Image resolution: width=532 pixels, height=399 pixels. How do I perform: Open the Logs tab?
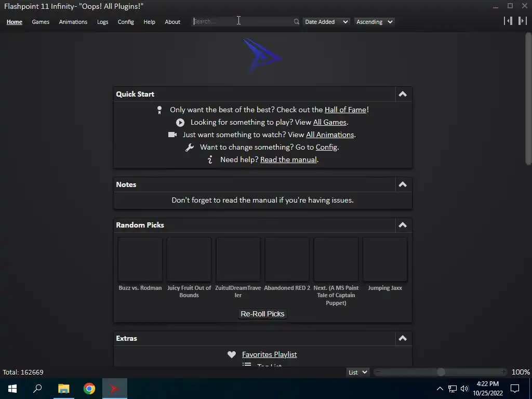coord(102,22)
